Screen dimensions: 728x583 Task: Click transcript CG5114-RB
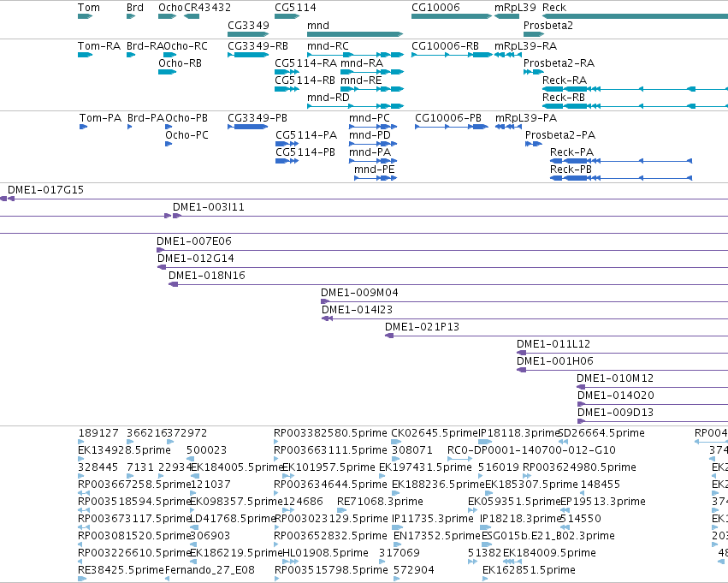[287, 89]
